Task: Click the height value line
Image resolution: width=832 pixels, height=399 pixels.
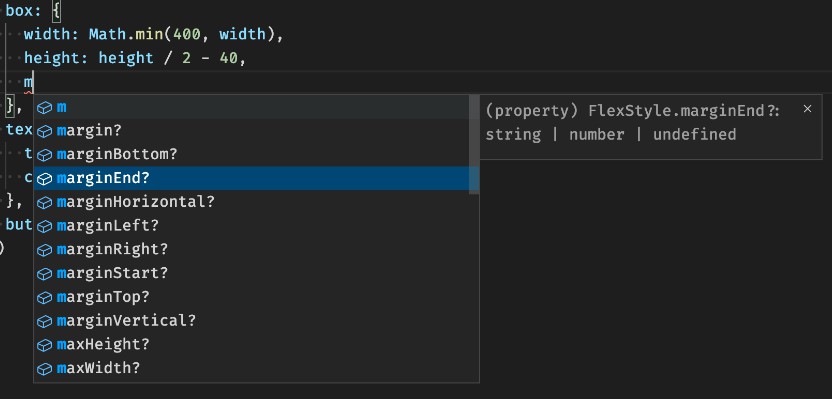Action: [x=135, y=58]
